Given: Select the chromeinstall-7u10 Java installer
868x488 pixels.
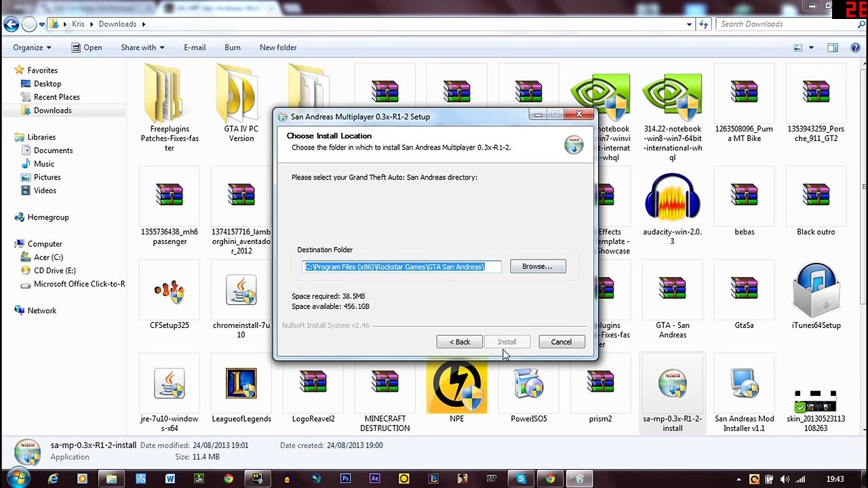Looking at the screenshot, I should (241, 300).
